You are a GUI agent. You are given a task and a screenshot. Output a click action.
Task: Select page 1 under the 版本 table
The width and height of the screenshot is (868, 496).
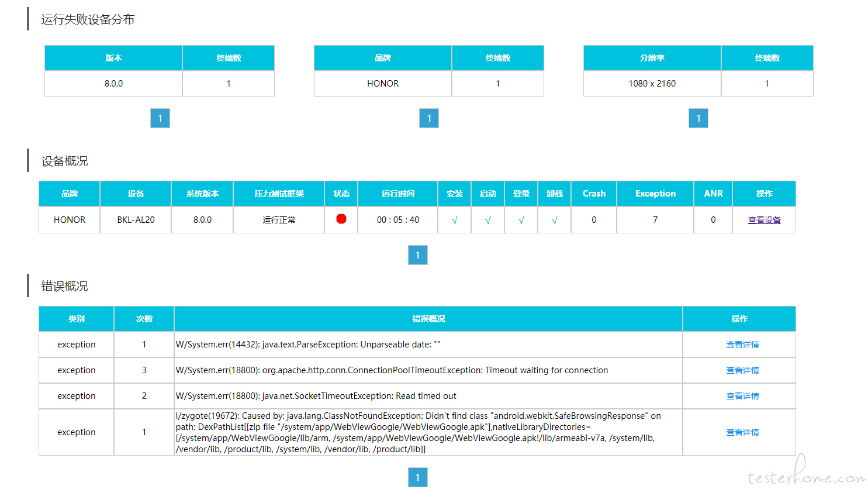pos(160,118)
